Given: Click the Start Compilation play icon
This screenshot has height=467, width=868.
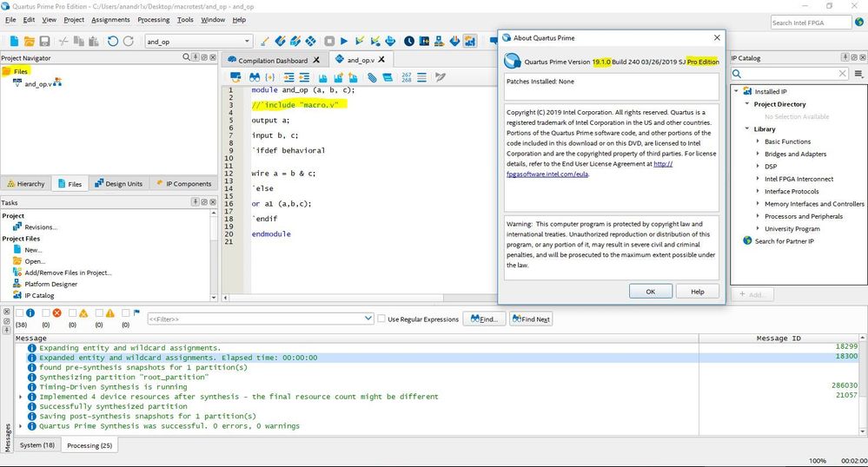Looking at the screenshot, I should pyautogui.click(x=344, y=41).
